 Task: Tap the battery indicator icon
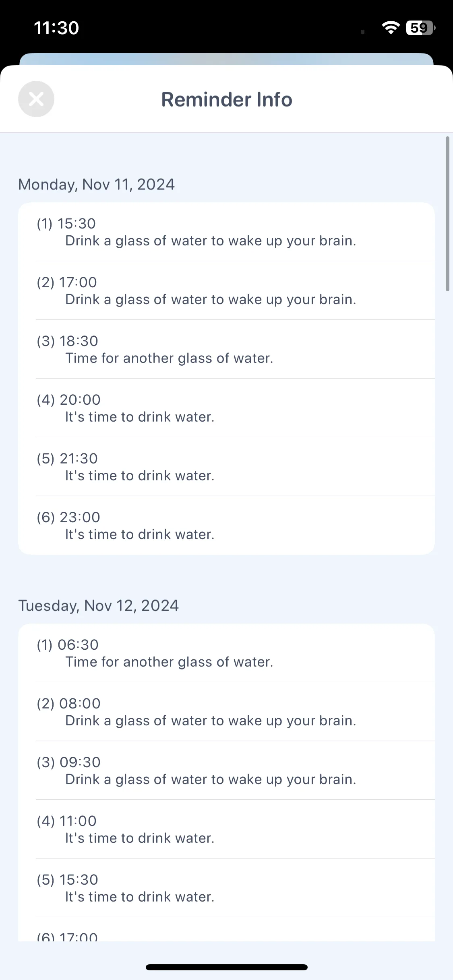point(421,28)
